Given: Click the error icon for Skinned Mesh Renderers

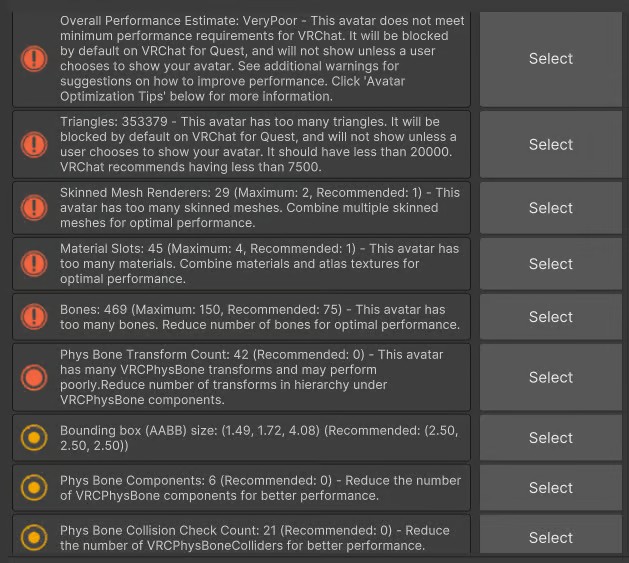Looking at the screenshot, I should [34, 208].
